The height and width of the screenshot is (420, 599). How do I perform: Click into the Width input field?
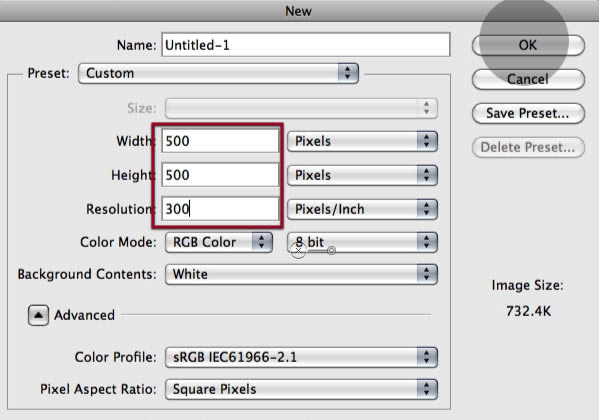(220, 141)
